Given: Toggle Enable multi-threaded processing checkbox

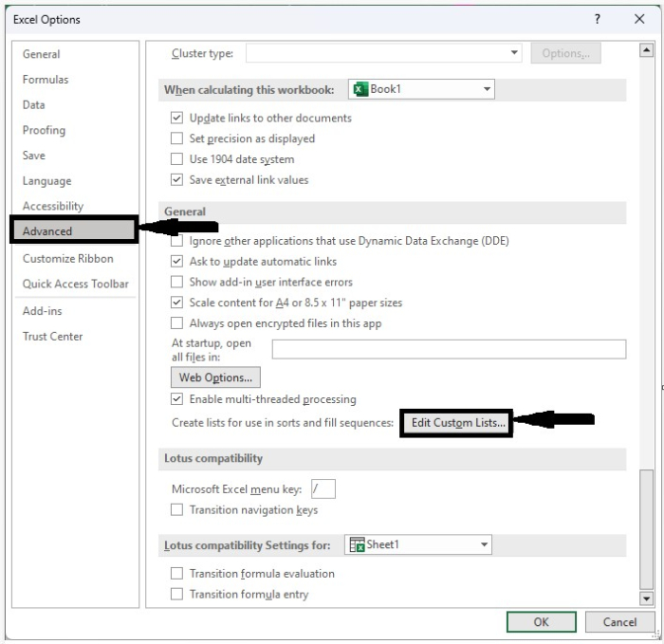Looking at the screenshot, I should point(176,400).
